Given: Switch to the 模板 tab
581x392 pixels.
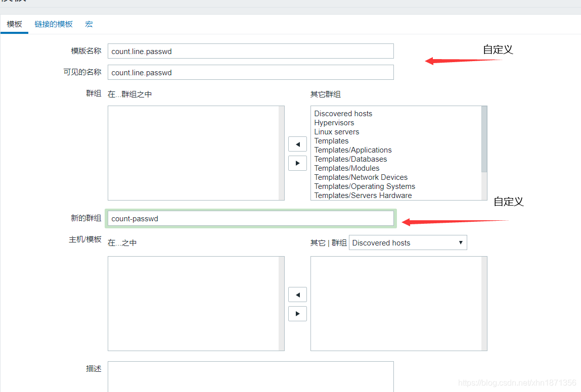Looking at the screenshot, I should (x=15, y=24).
